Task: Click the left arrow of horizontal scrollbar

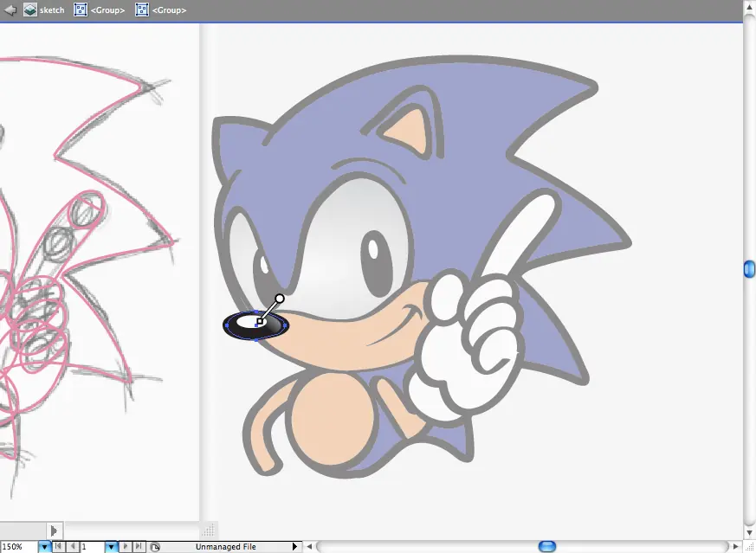Action: pyautogui.click(x=309, y=546)
